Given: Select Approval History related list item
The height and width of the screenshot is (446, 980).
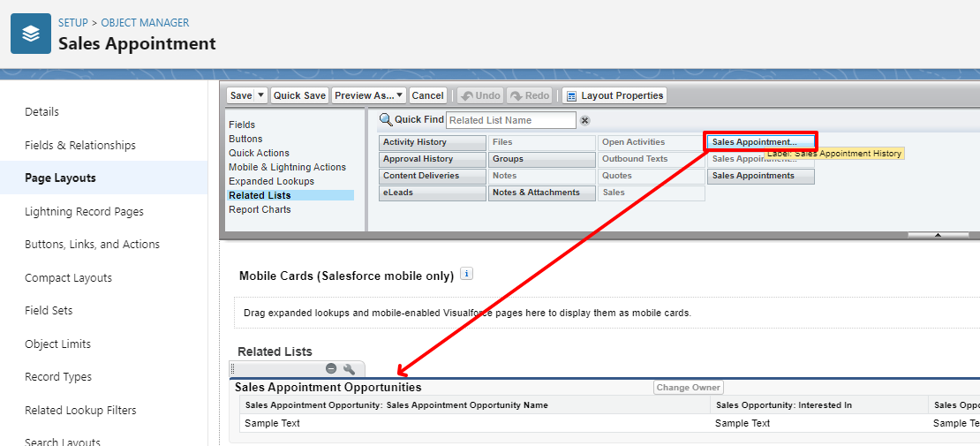Looking at the screenshot, I should click(433, 159).
